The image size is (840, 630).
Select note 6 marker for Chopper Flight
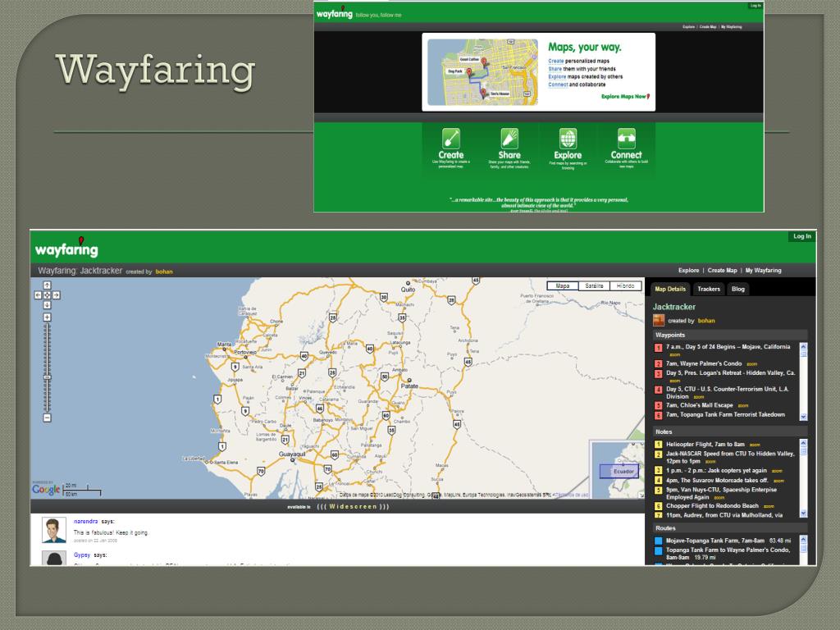tap(659, 506)
